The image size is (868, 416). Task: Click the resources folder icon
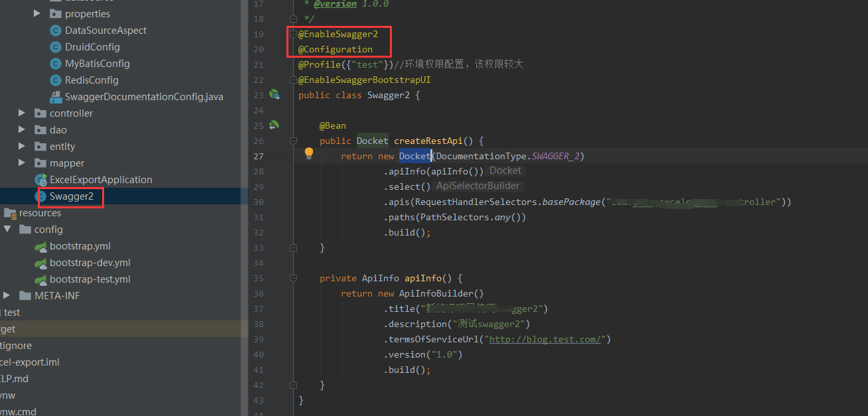coord(10,212)
